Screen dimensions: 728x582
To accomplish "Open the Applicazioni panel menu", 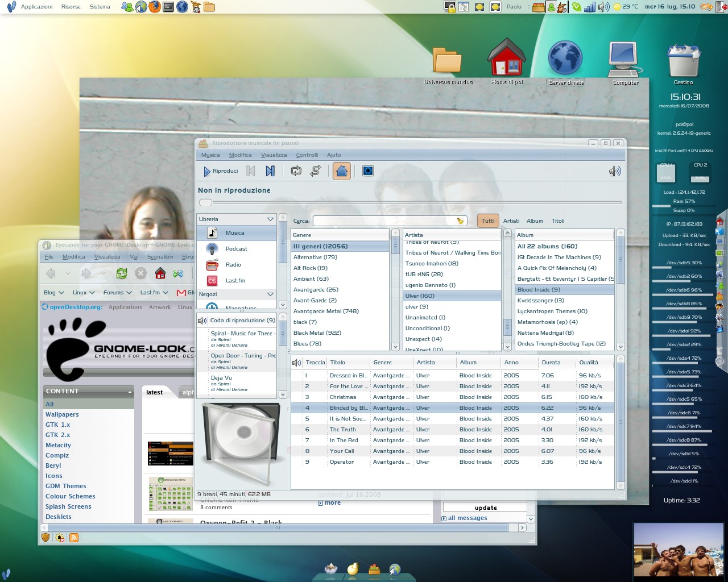I will pos(36,7).
